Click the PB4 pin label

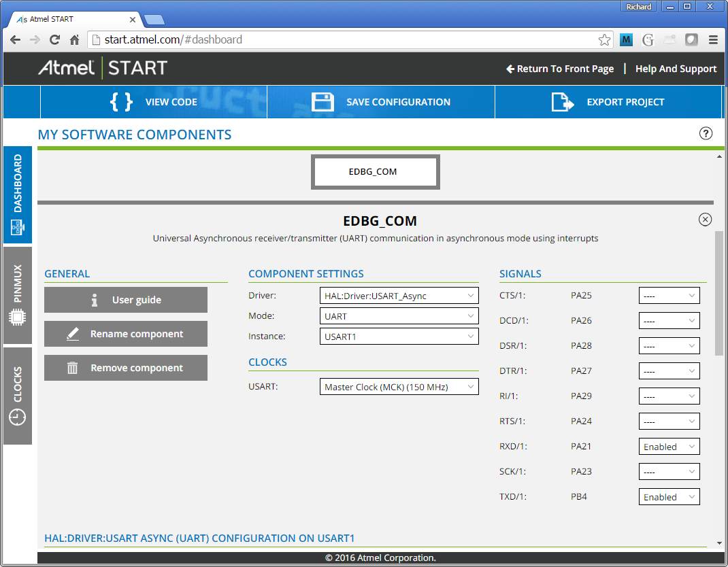tap(578, 496)
